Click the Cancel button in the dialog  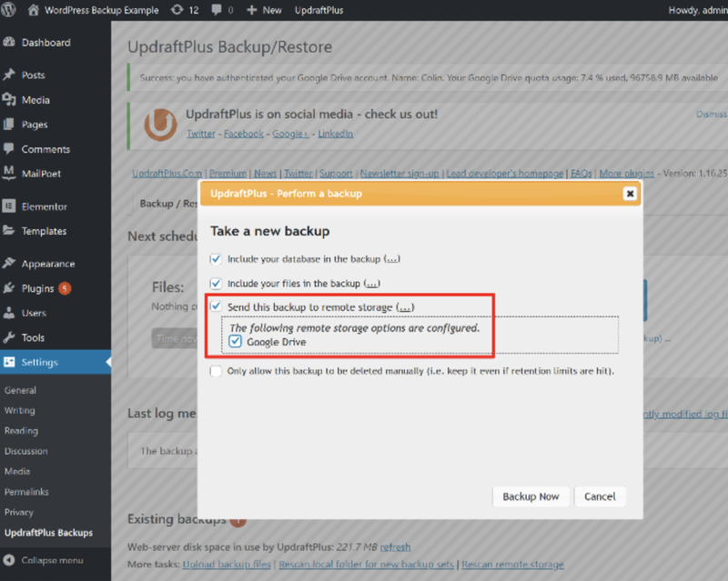point(600,496)
